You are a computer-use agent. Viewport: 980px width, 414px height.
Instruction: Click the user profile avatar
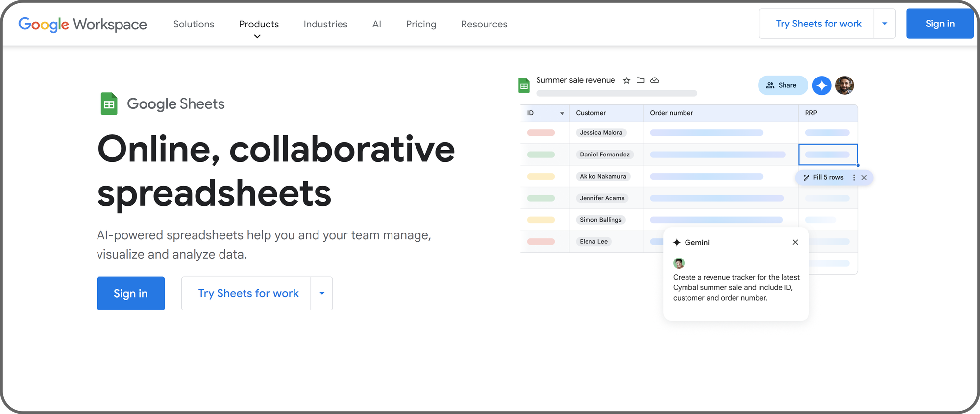pyautogui.click(x=845, y=85)
